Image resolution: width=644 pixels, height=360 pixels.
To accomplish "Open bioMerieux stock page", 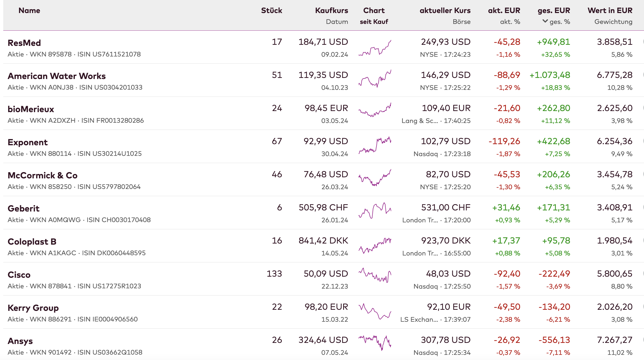I will [x=31, y=109].
